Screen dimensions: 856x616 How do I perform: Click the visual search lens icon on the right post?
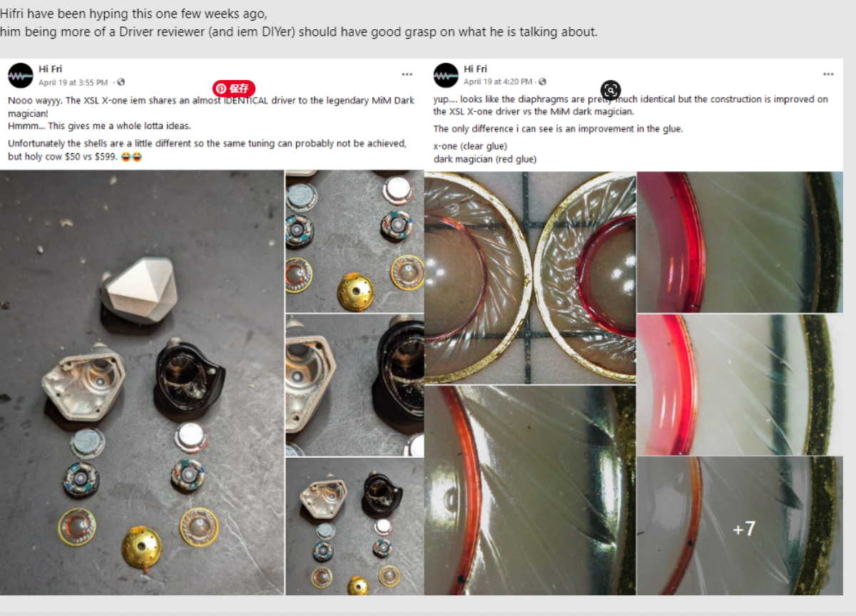pos(611,90)
